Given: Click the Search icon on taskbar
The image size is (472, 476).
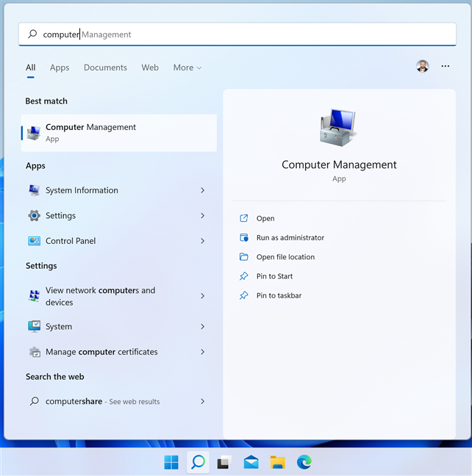Looking at the screenshot, I should 198,462.
